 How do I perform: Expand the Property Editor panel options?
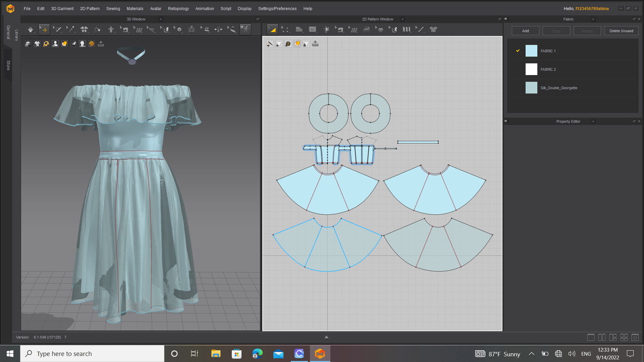coord(593,121)
